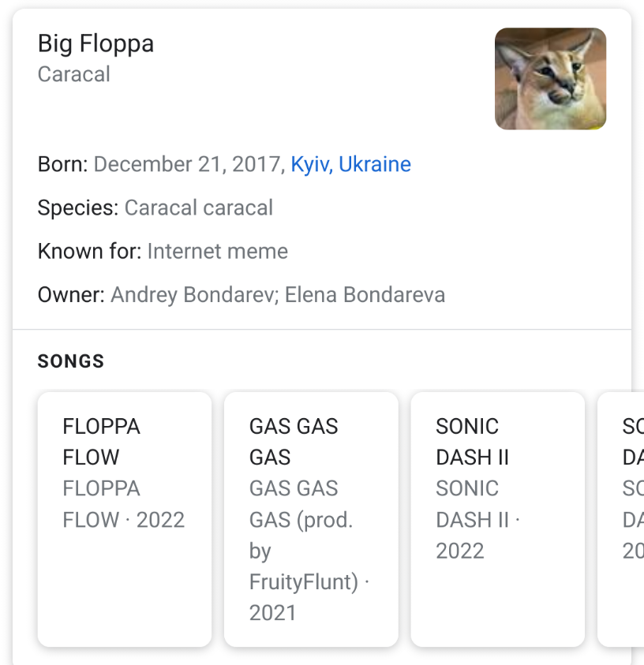Click the FLOPPA FLOW · 2022 album line

(x=123, y=504)
